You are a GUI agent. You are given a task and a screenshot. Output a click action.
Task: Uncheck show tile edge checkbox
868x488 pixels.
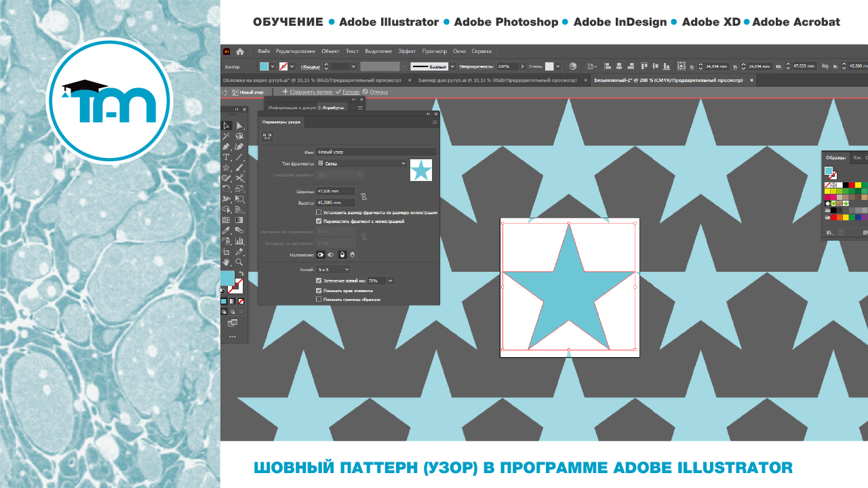pyautogui.click(x=319, y=290)
